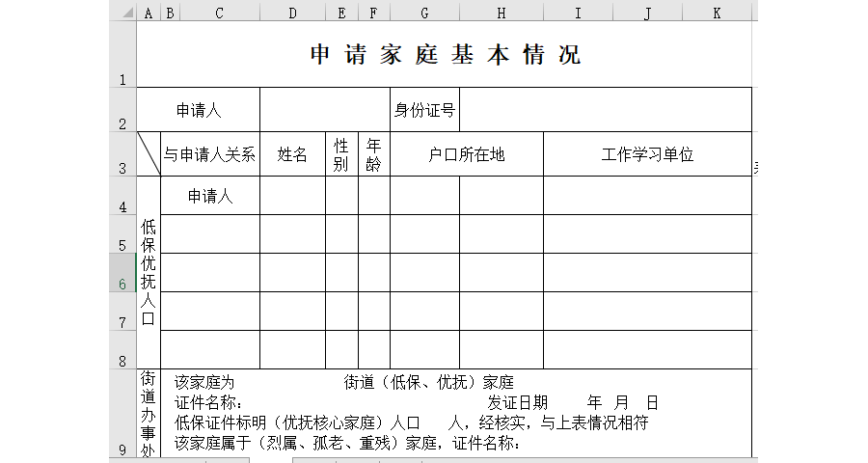Select column H header

click(501, 14)
